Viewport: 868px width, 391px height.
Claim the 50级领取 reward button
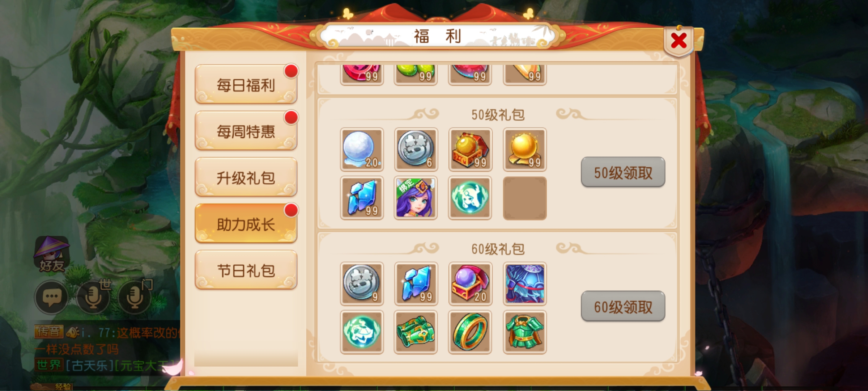point(623,172)
